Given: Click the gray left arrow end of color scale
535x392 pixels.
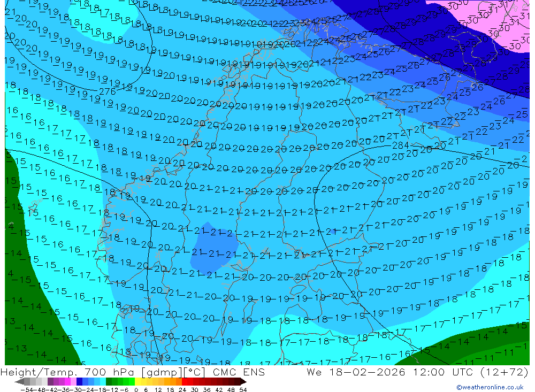Looking at the screenshot, I should pos(19,382).
